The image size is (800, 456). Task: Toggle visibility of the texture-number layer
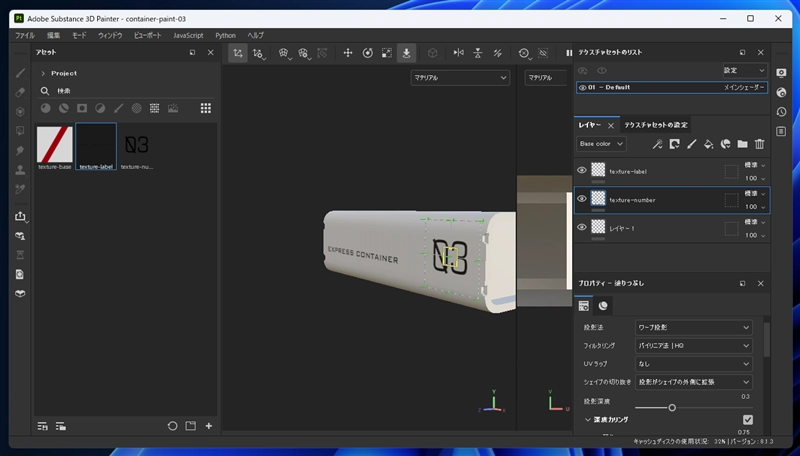pos(582,199)
